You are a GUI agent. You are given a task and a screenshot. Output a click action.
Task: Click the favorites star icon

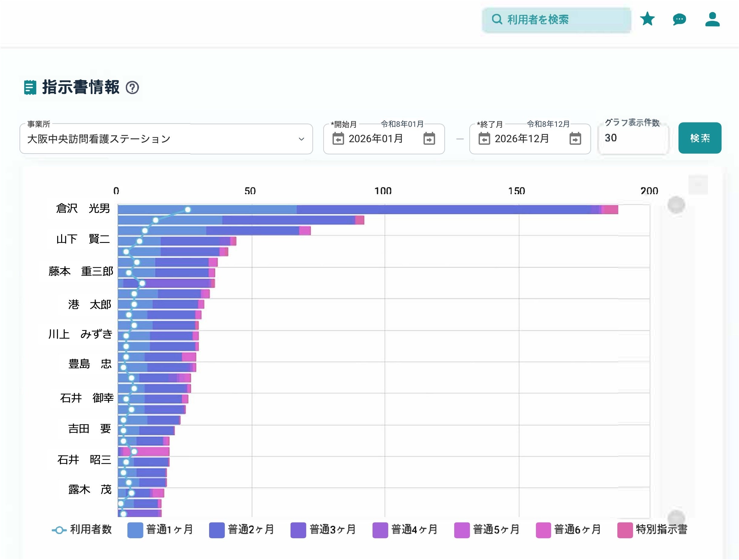pyautogui.click(x=647, y=19)
